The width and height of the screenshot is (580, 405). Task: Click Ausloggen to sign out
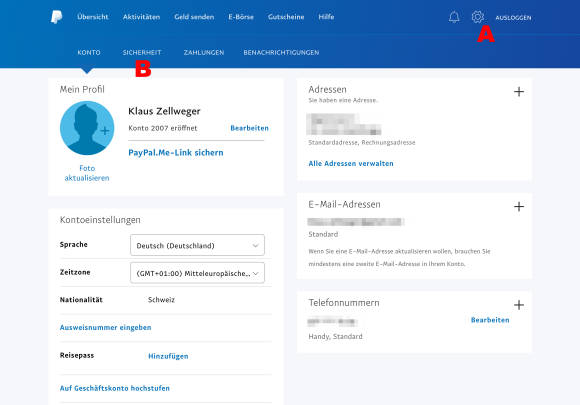coord(513,18)
